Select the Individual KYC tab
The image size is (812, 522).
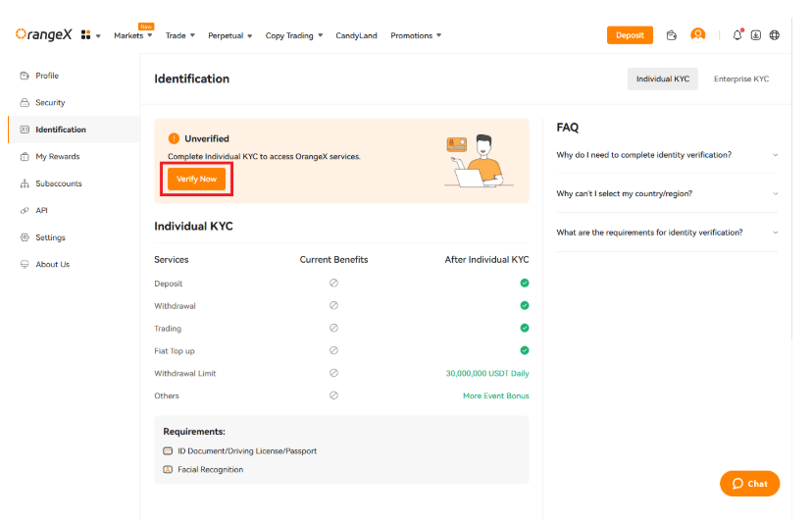coord(663,78)
